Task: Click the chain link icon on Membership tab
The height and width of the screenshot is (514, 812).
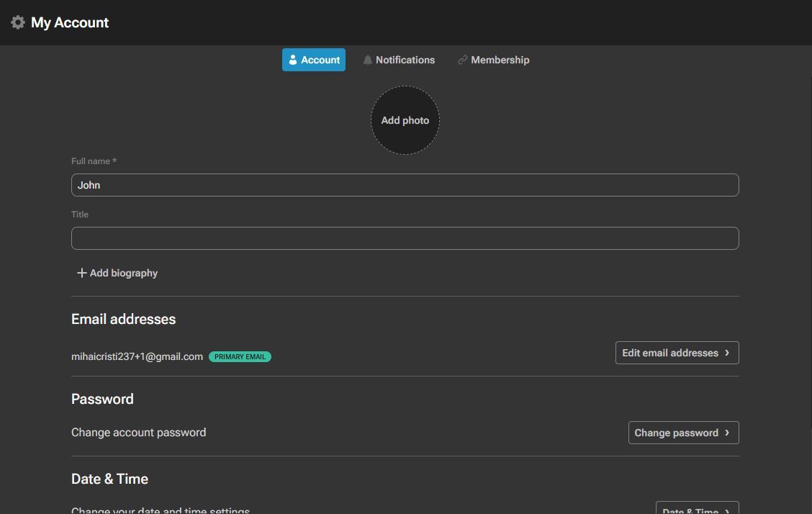Action: click(462, 60)
